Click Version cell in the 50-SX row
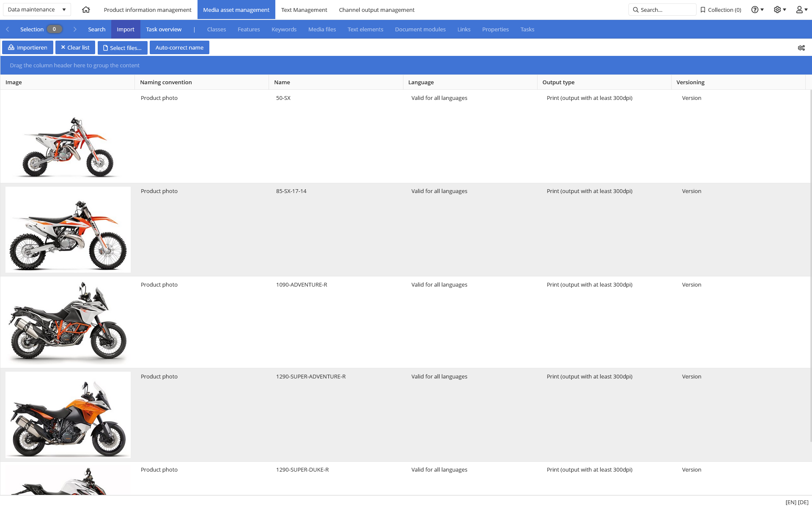 point(691,98)
